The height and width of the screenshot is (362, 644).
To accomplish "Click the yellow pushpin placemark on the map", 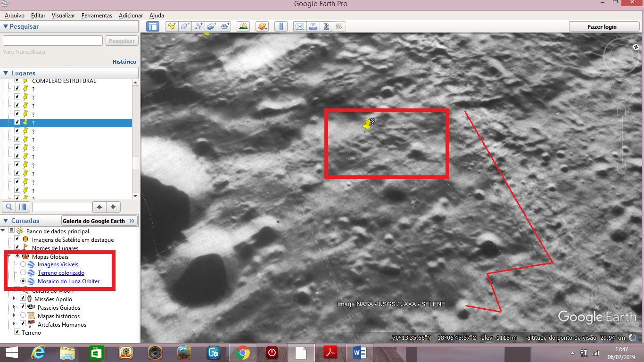I will 367,125.
